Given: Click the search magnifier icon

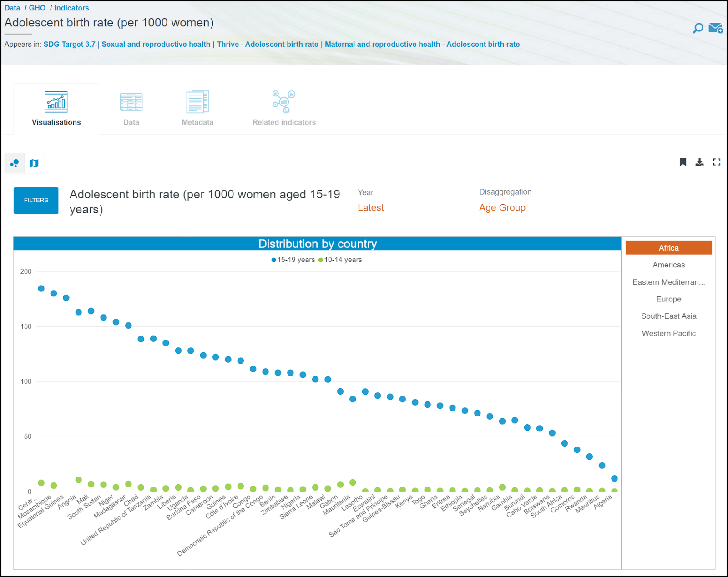Looking at the screenshot, I should tap(698, 28).
